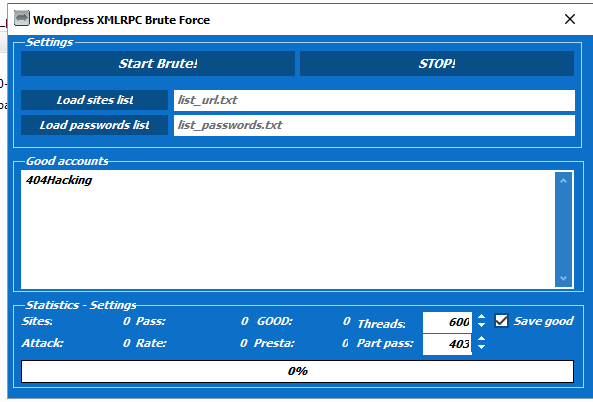Click the Settings group header
593x402 pixels.
click(49, 42)
